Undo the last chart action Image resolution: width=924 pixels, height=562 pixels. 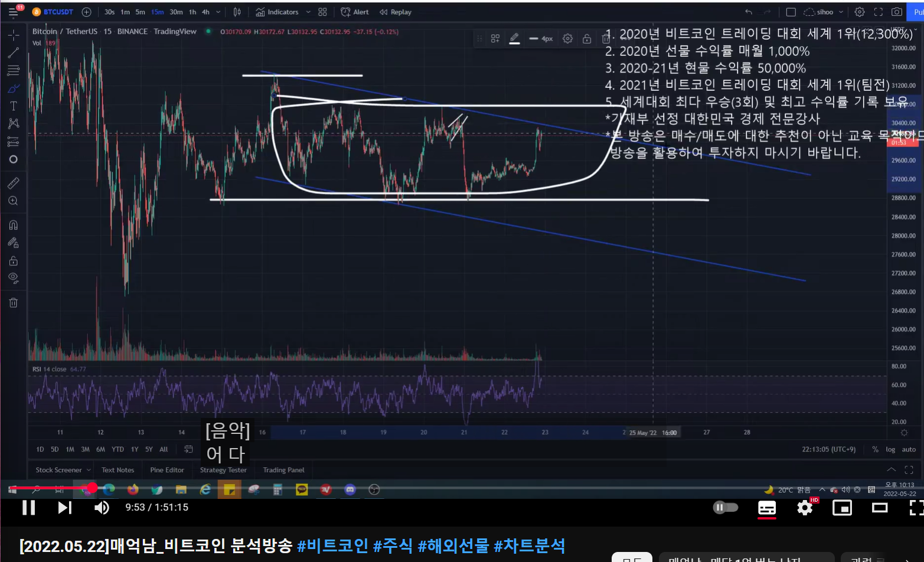tap(749, 12)
